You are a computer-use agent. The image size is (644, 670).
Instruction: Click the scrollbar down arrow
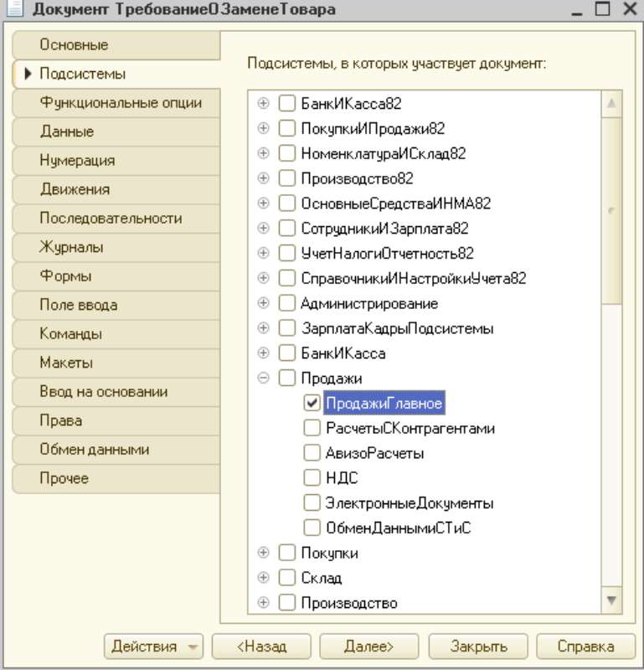tap(611, 600)
